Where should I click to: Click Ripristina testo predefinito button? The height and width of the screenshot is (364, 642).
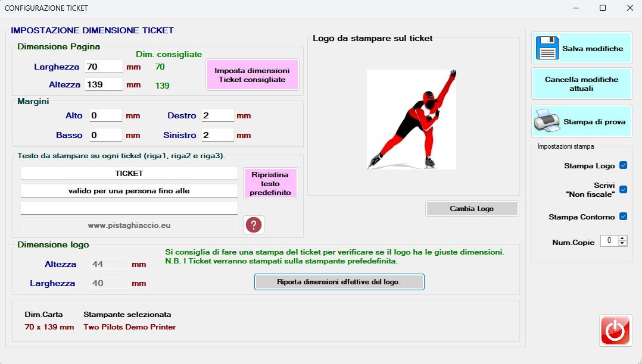(270, 184)
